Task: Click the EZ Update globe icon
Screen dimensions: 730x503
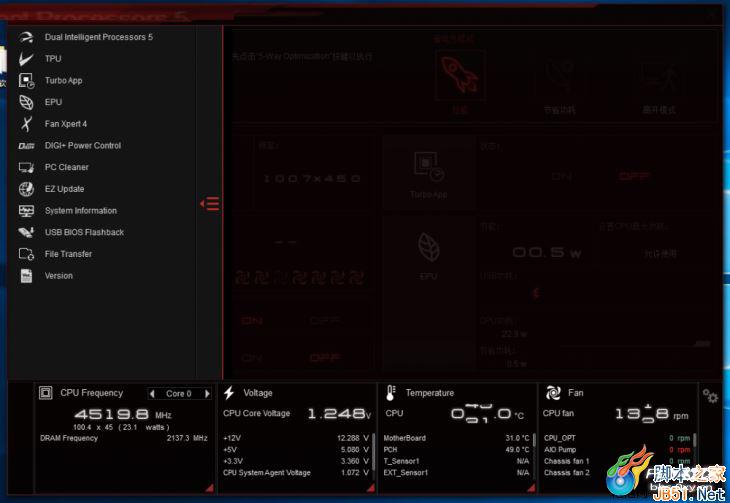Action: point(27,189)
